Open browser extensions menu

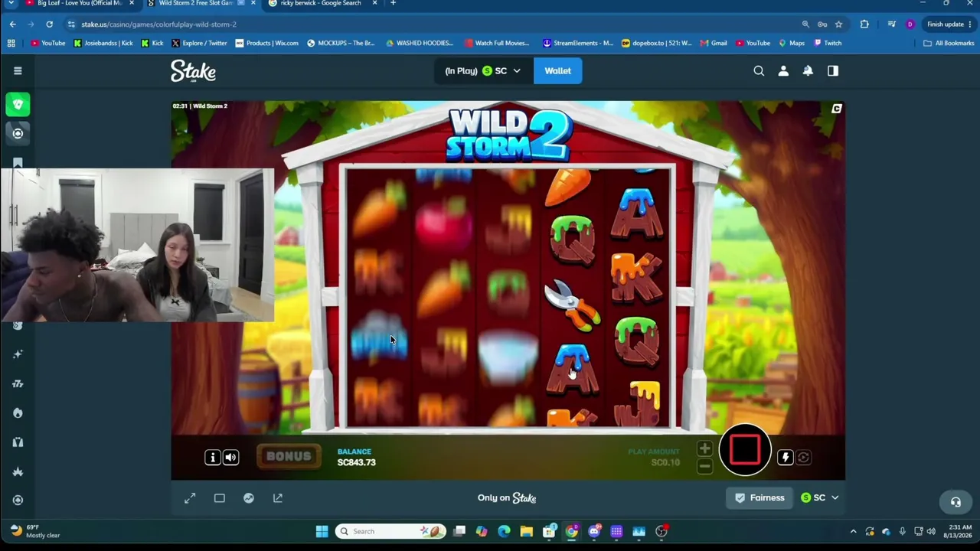coord(864,24)
